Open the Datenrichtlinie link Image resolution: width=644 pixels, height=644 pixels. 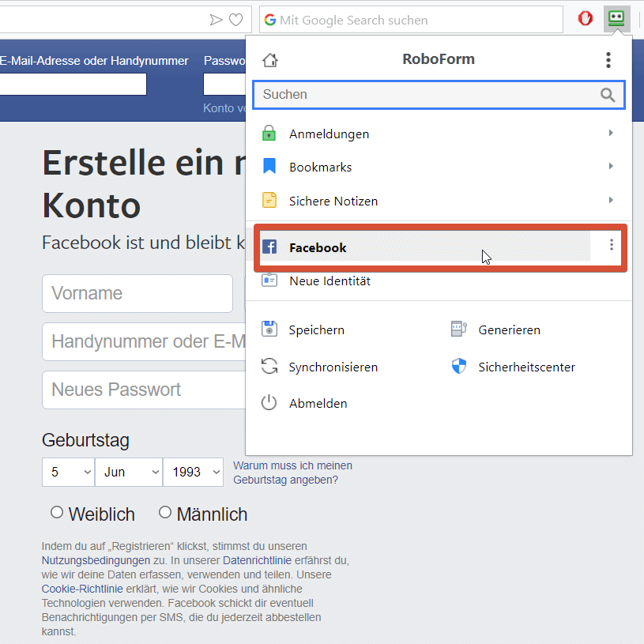(x=257, y=560)
